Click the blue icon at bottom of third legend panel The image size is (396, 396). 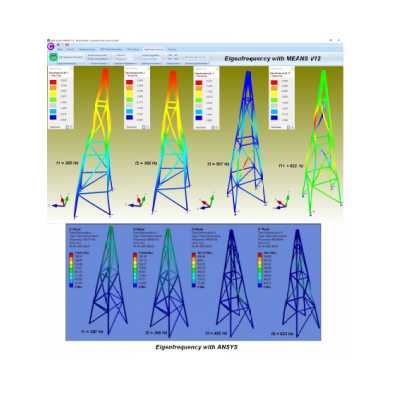point(213,128)
